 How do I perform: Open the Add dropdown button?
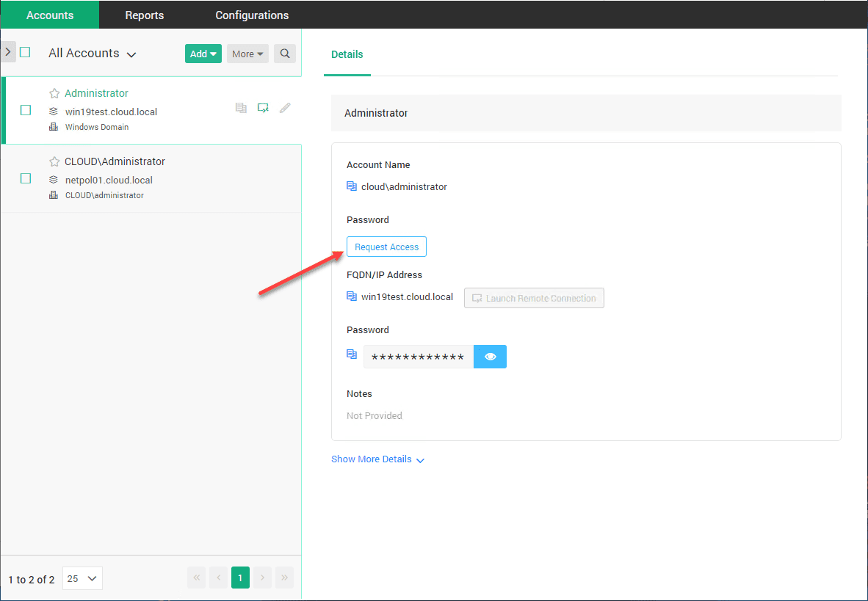pos(203,54)
